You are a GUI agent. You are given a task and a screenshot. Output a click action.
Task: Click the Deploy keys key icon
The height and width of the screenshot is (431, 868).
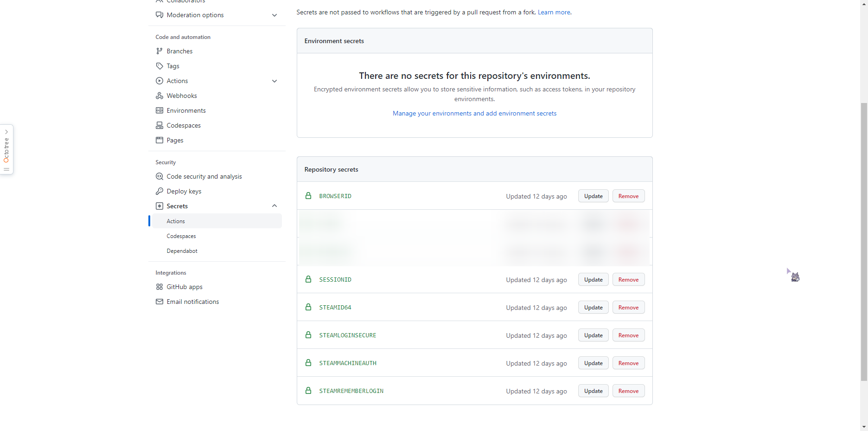tap(160, 191)
